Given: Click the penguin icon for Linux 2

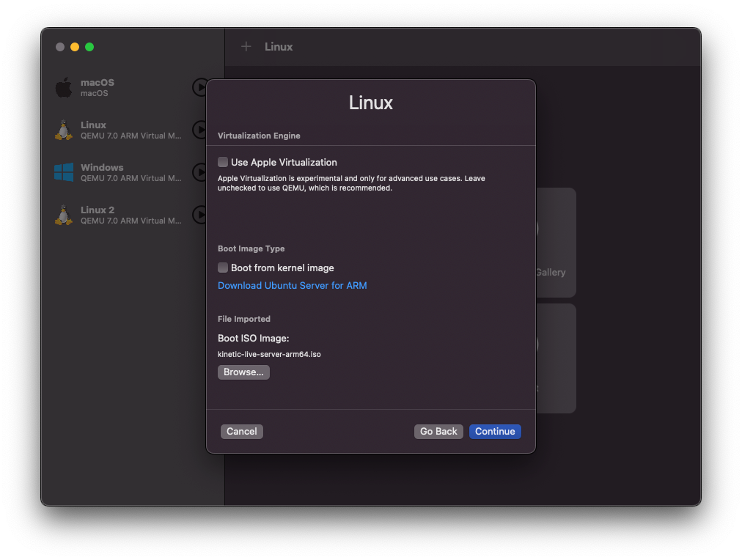Looking at the screenshot, I should pyautogui.click(x=63, y=215).
